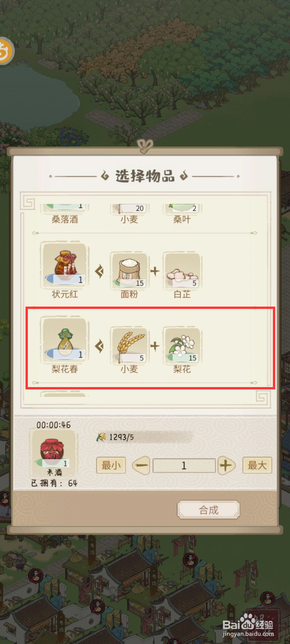Set quantity to maximum with 最大
Screen dimensions: 290x644
[257, 465]
